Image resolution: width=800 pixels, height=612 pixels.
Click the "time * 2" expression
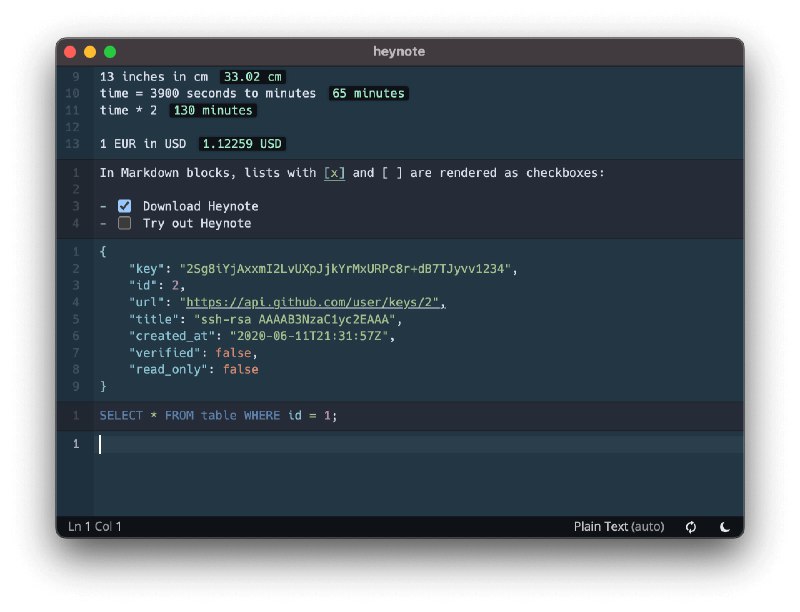[128, 110]
